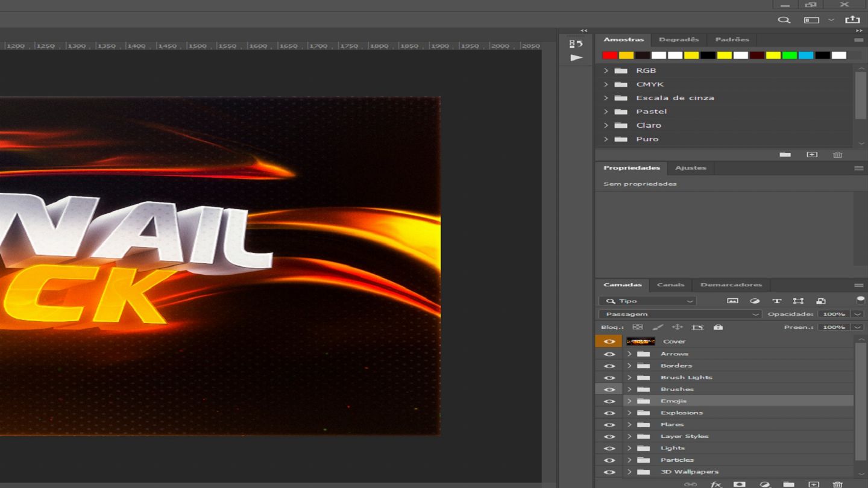This screenshot has height=488, width=868.
Task: Delete layer trash icon in Camadas
Action: point(837,484)
